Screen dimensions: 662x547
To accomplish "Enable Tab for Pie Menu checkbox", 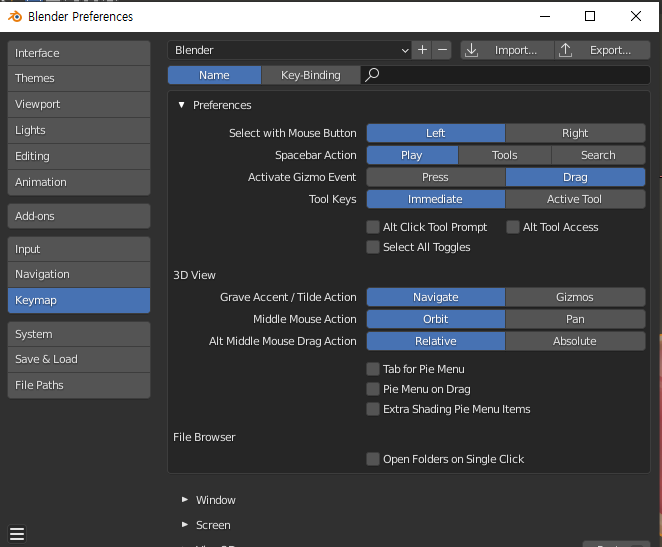I will click(x=373, y=369).
